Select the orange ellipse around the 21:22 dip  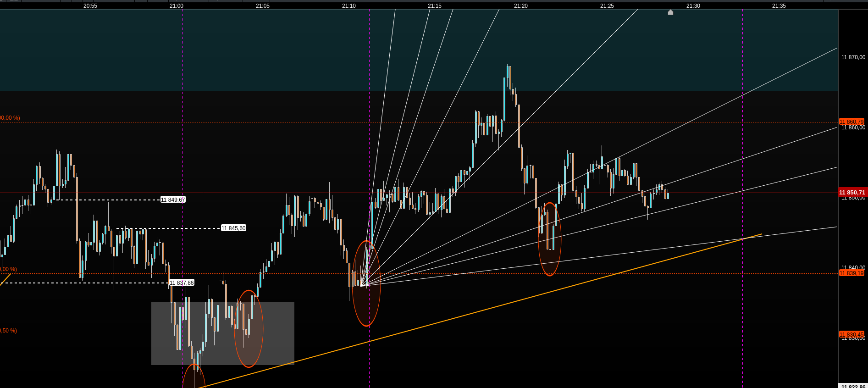pyautogui.click(x=549, y=239)
